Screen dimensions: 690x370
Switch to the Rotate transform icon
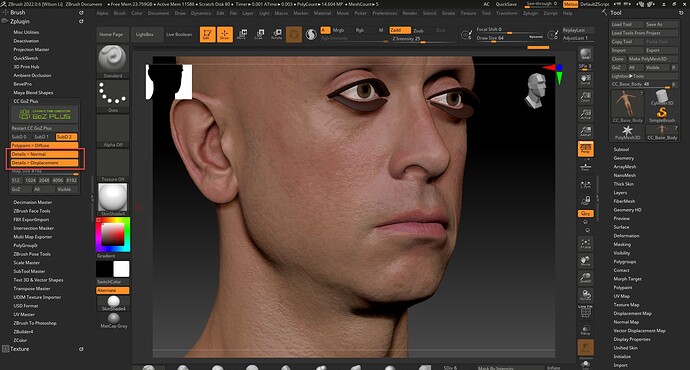[277, 34]
